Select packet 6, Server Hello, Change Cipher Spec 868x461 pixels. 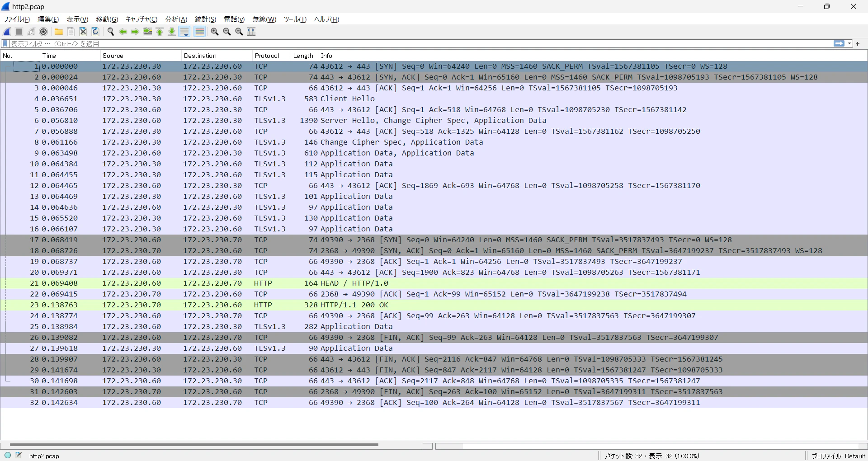(x=434, y=121)
